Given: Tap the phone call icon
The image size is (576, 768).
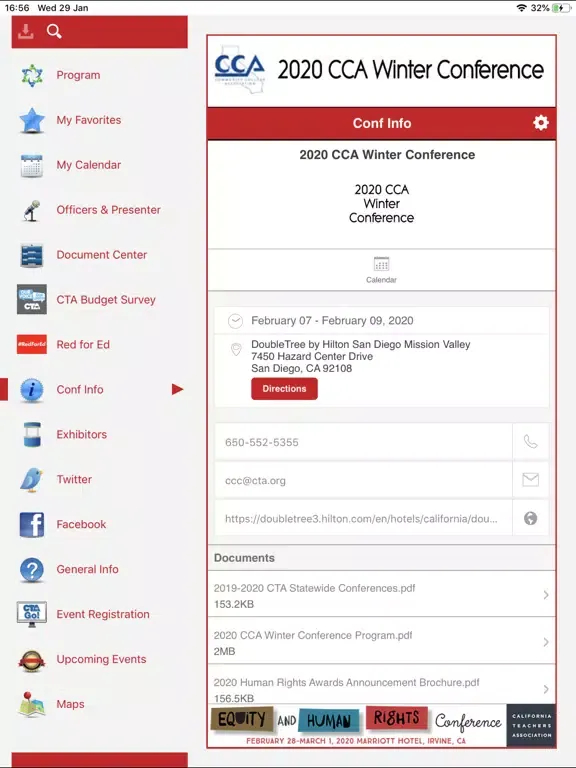Looking at the screenshot, I should [530, 442].
